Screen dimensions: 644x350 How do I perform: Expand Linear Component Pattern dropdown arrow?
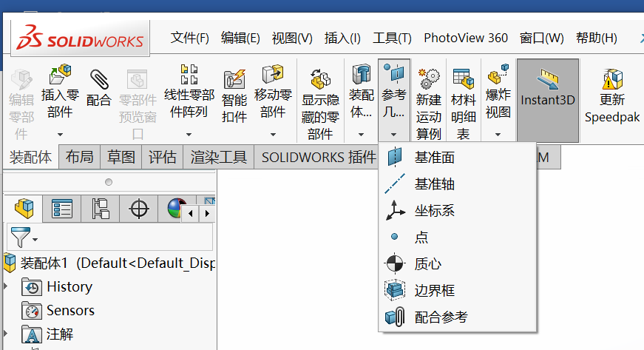pyautogui.click(x=189, y=135)
